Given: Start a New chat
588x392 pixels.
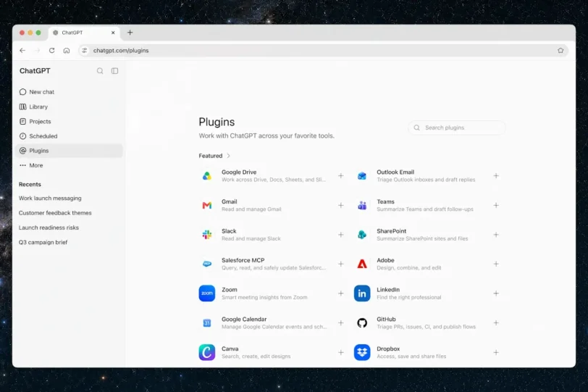Looking at the screenshot, I should click(70, 92).
